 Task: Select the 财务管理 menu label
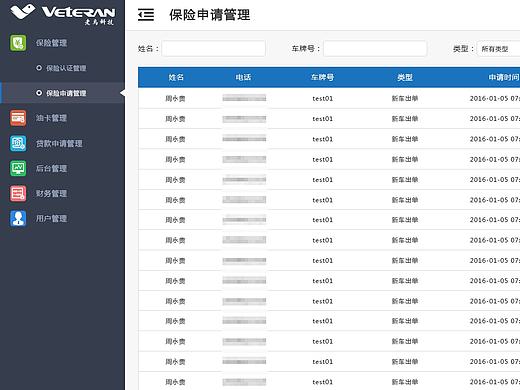coord(51,193)
